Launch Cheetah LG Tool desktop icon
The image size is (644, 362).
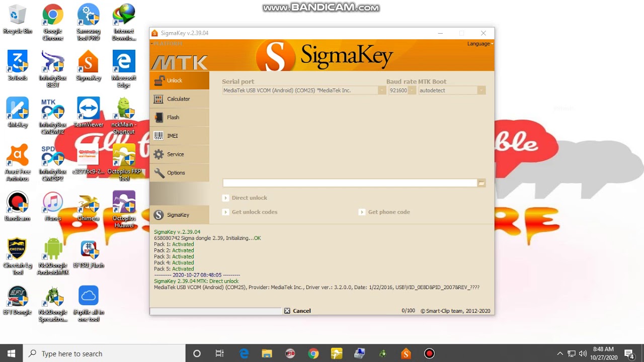coord(18,256)
